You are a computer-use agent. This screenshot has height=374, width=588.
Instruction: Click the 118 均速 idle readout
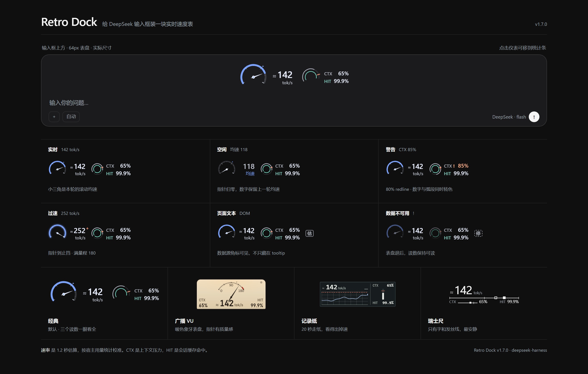[249, 169]
